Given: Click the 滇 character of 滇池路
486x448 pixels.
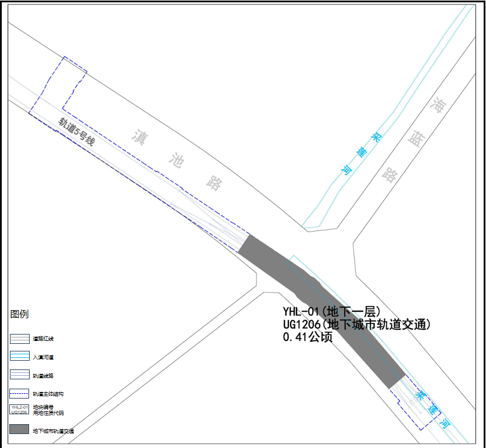Looking at the screenshot, I should point(140,137).
